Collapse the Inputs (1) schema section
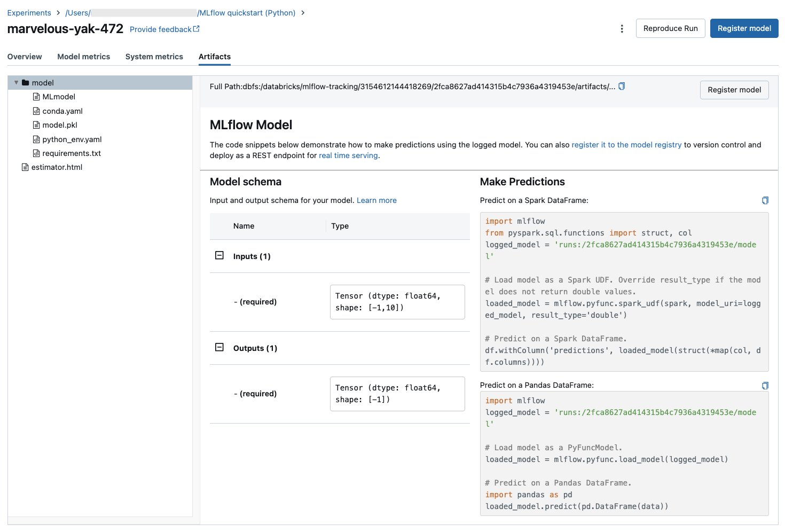This screenshot has height=532, width=785. [x=219, y=255]
